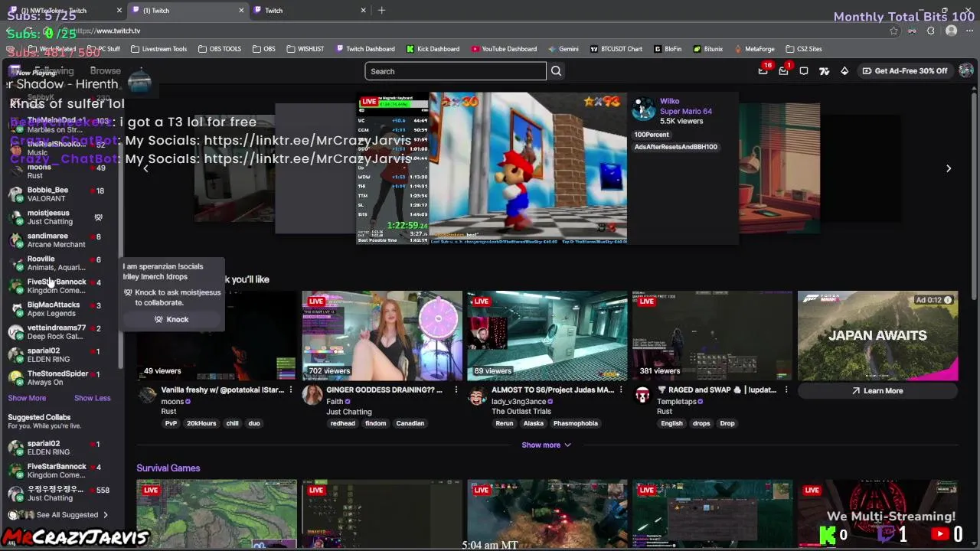
Task: Open BTCUSDT Chart bookmark
Action: [616, 49]
